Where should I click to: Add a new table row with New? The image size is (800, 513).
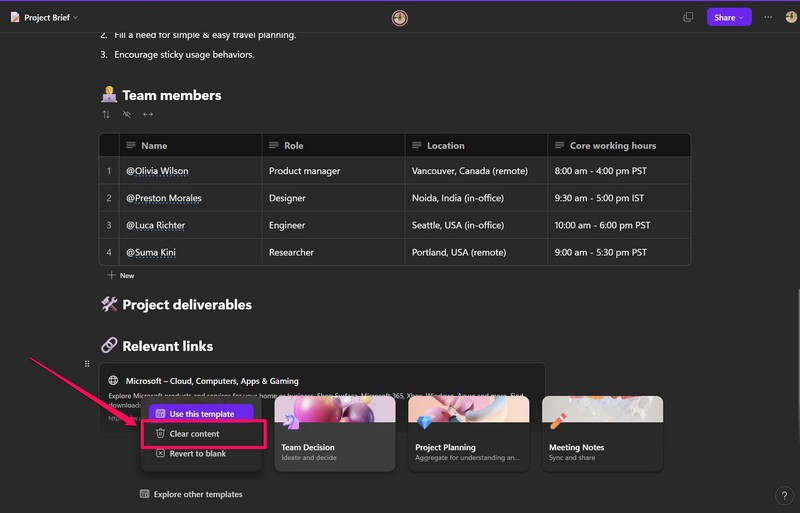click(x=121, y=275)
